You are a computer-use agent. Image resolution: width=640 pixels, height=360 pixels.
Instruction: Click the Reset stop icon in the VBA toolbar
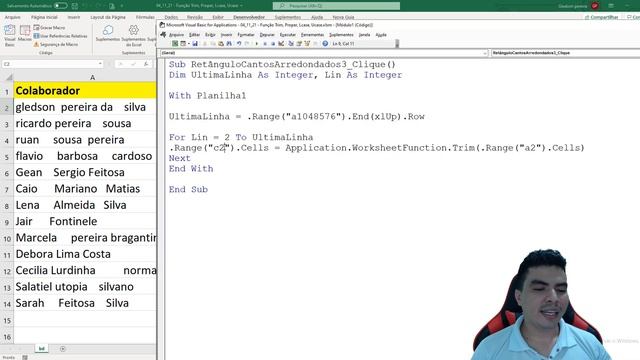tap(273, 44)
